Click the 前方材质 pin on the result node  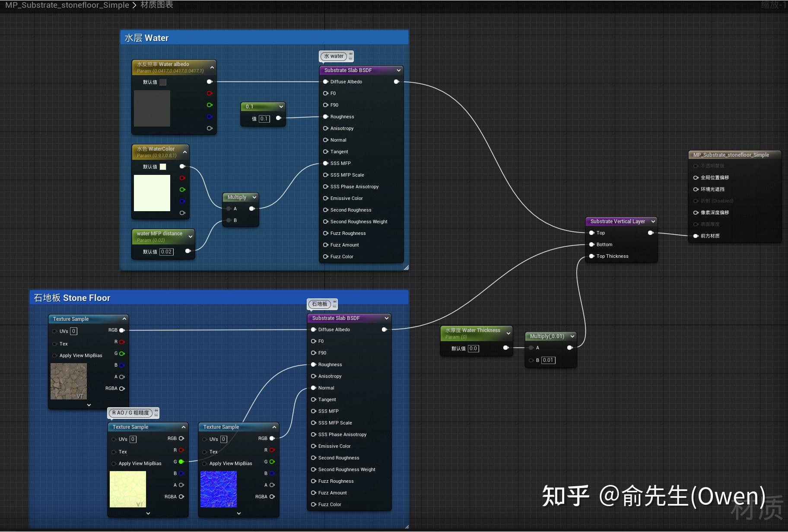tap(696, 236)
